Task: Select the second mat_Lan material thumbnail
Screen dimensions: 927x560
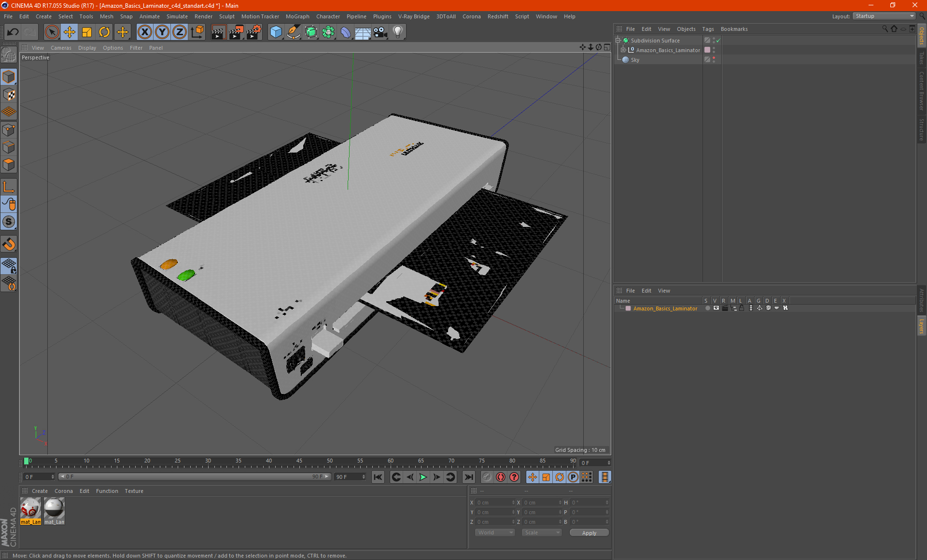Action: coord(54,511)
